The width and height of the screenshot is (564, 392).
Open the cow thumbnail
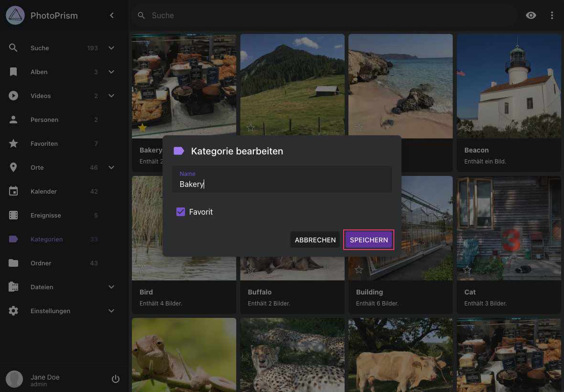pyautogui.click(x=401, y=355)
